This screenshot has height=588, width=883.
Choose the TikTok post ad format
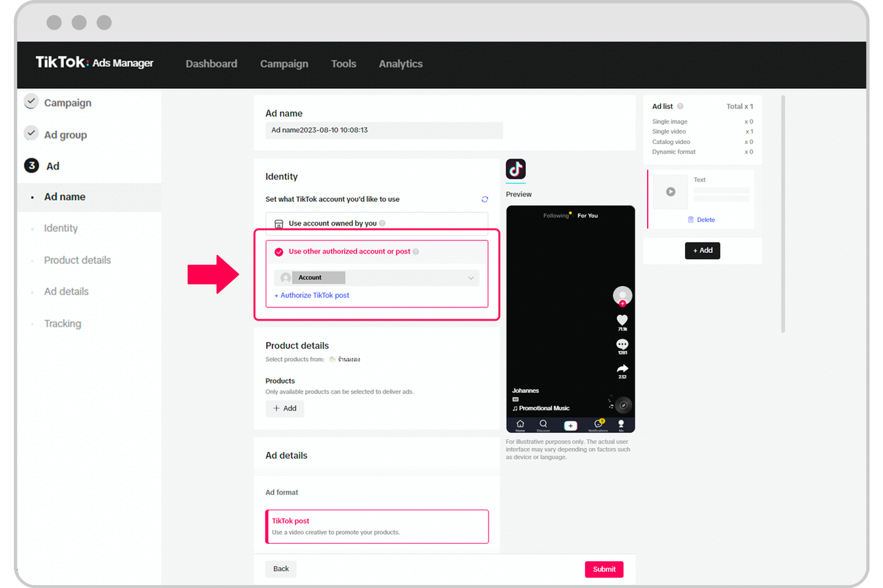pyautogui.click(x=377, y=527)
